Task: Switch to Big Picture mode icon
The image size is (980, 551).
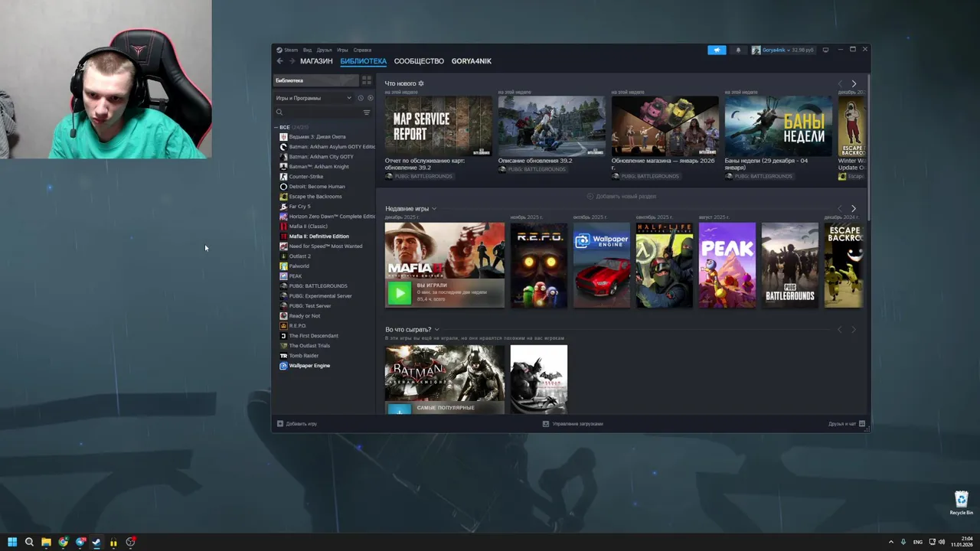Action: pyautogui.click(x=825, y=50)
